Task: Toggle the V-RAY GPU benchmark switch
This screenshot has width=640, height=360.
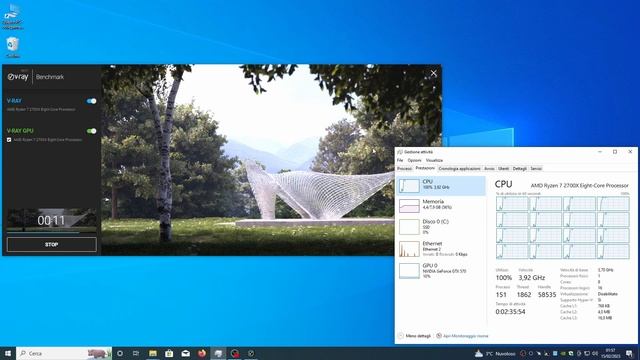Action: pyautogui.click(x=91, y=131)
